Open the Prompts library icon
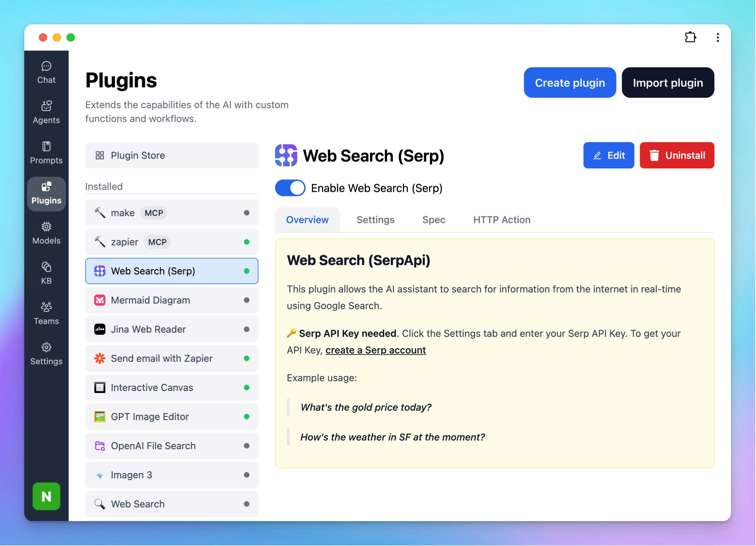This screenshot has height=546, width=756. point(46,146)
